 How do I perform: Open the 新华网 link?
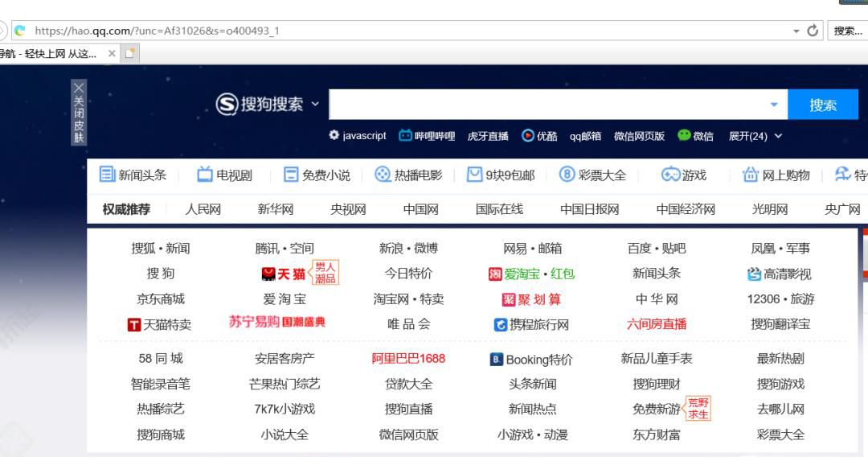(275, 209)
